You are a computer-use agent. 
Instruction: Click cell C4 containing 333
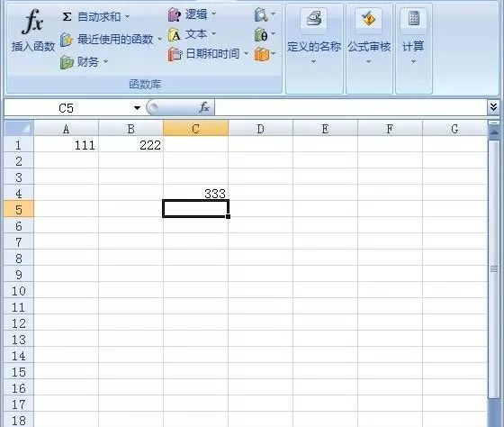point(196,193)
